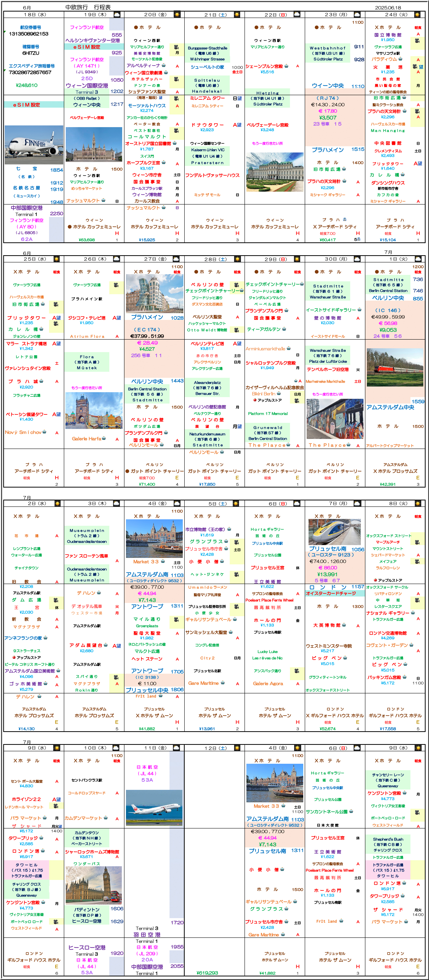Screen dimensions: 429x980
Task: Open the Dancing House photo on 27日
Action: [x=154, y=294]
